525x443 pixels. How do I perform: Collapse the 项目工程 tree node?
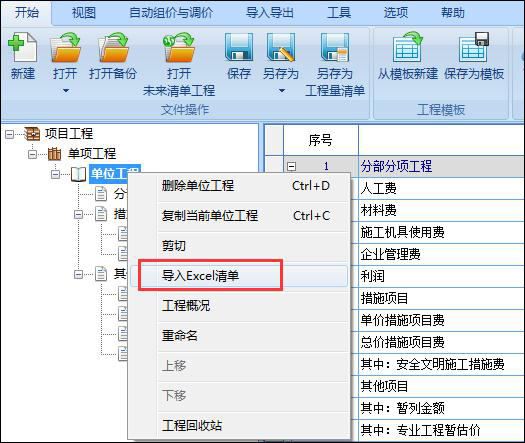point(10,134)
